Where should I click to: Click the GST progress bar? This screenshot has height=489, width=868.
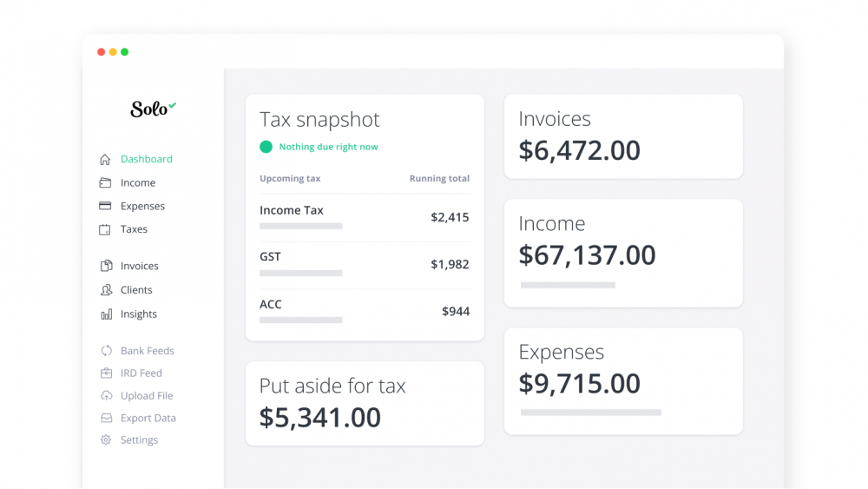click(301, 273)
